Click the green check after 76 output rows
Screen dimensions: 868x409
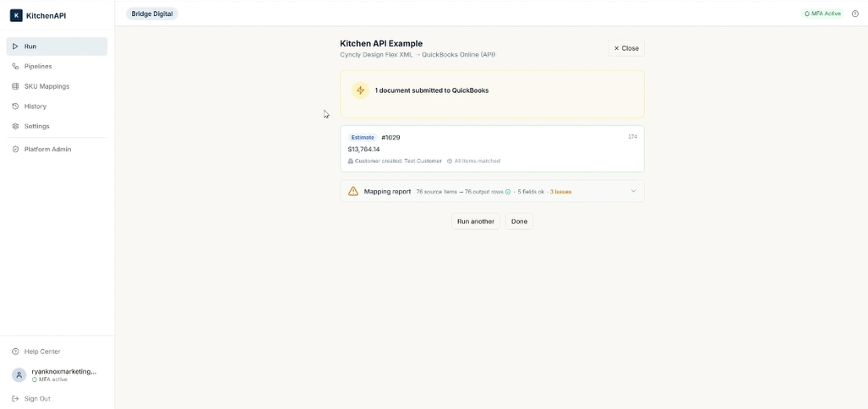pos(508,192)
